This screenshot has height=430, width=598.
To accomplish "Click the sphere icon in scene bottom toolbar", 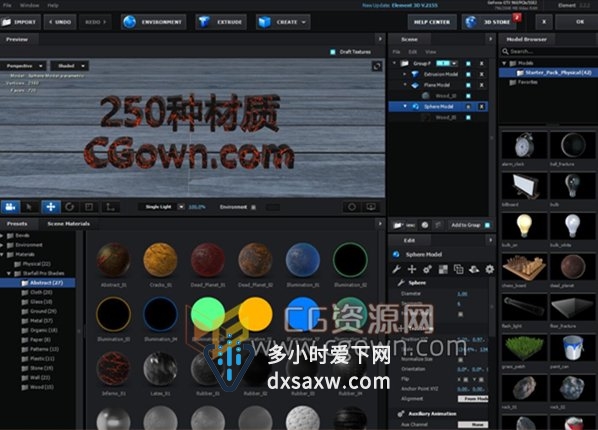I will 425,225.
